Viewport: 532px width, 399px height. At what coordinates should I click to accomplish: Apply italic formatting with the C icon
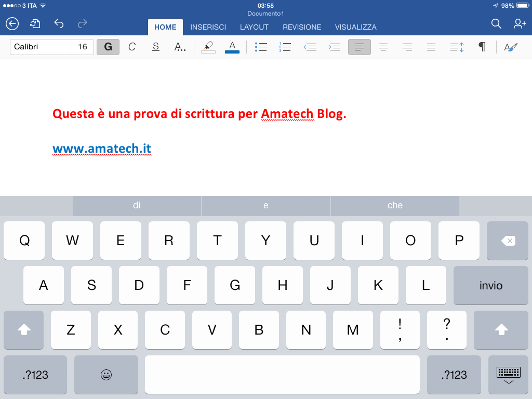pos(132,47)
